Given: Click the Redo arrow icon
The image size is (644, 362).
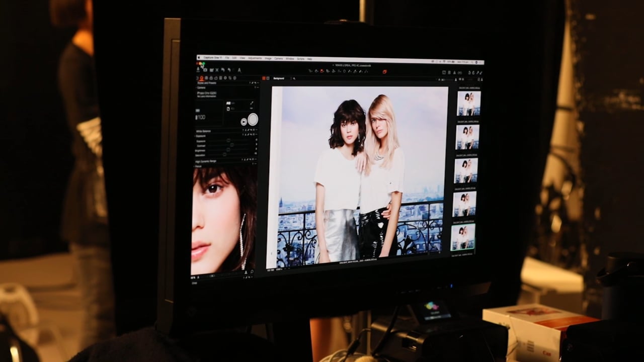Looking at the screenshot, I should click(x=229, y=70).
